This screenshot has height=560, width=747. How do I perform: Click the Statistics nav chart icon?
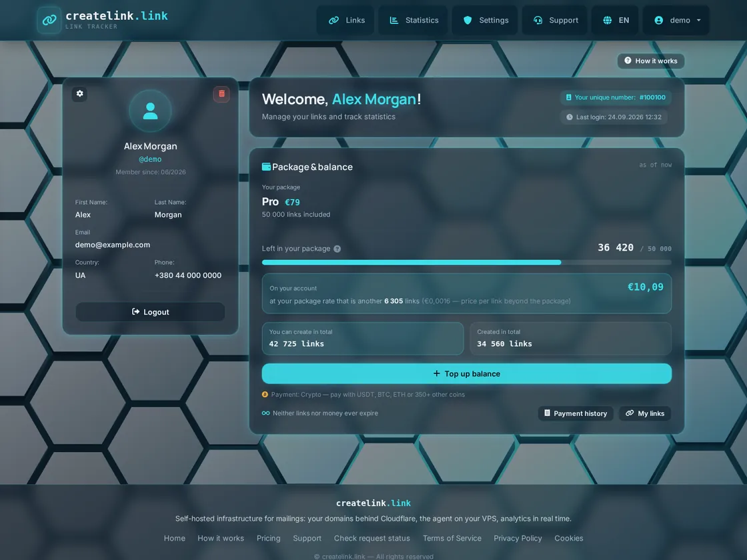point(394,20)
